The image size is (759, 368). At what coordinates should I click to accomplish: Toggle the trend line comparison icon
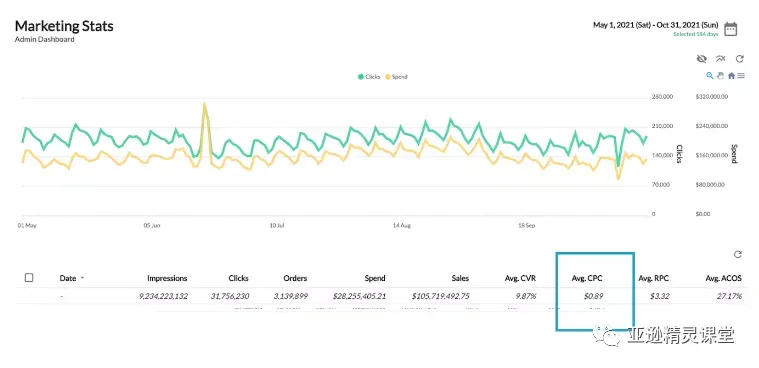(x=721, y=59)
